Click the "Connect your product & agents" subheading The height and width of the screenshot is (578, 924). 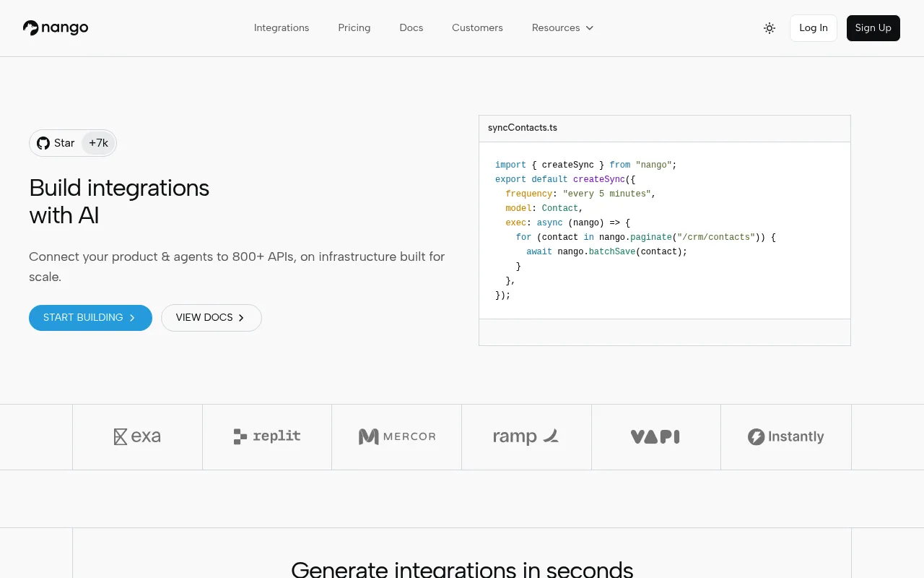tap(237, 267)
